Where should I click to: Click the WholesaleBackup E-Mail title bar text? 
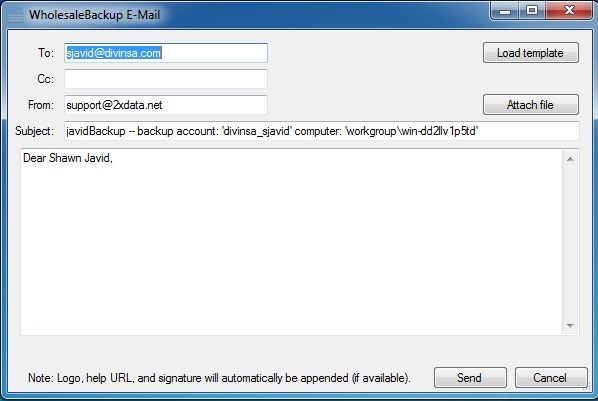click(95, 15)
